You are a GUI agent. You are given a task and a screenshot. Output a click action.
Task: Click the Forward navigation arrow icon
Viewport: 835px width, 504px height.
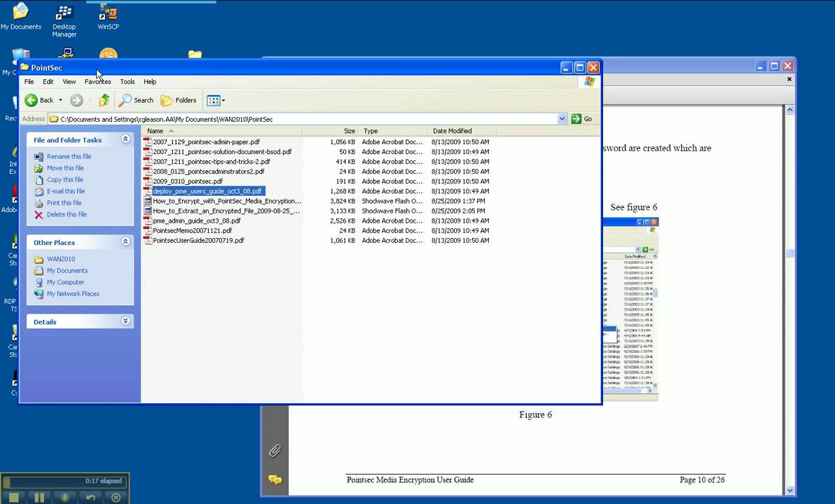coord(76,100)
